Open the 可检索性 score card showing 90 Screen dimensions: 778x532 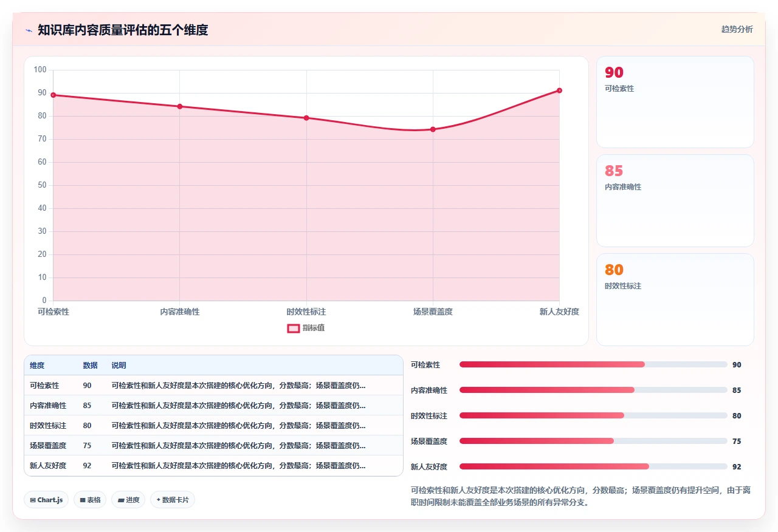[x=675, y=102]
